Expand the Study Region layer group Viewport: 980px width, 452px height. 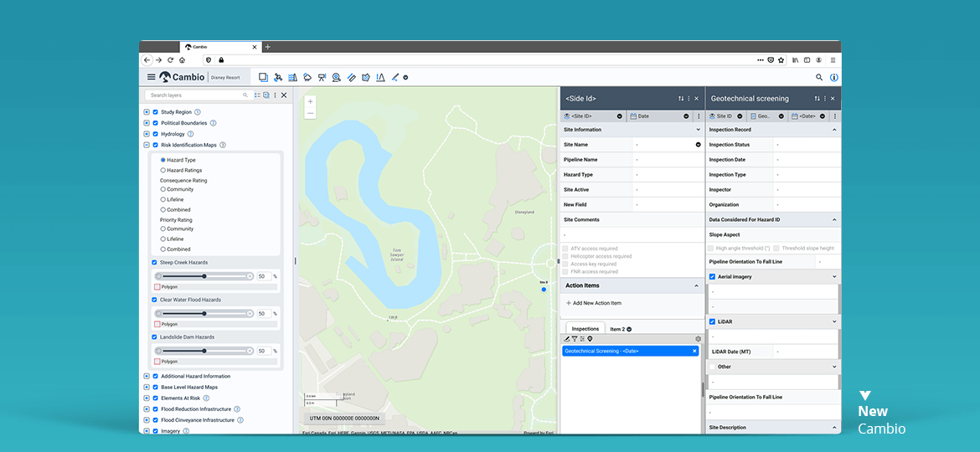point(146,112)
